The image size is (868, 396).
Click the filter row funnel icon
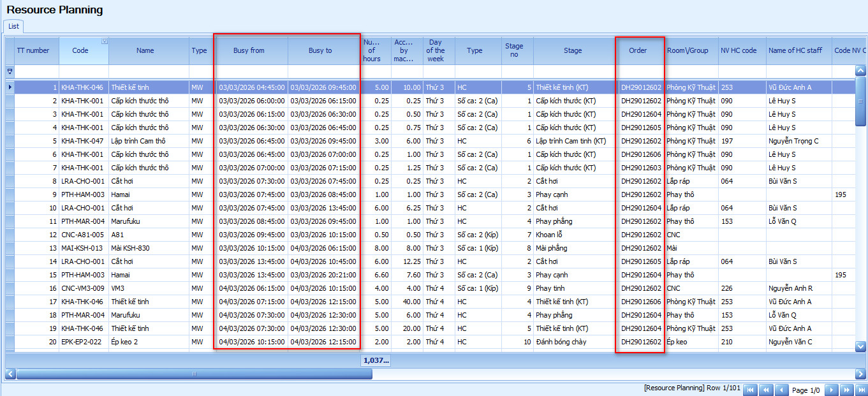(x=10, y=71)
